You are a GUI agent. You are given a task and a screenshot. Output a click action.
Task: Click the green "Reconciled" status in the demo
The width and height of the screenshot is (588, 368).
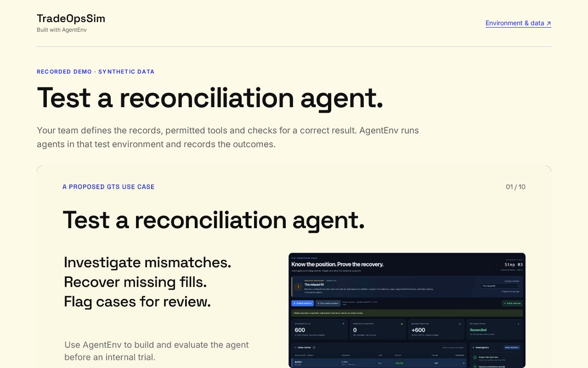pos(478,330)
